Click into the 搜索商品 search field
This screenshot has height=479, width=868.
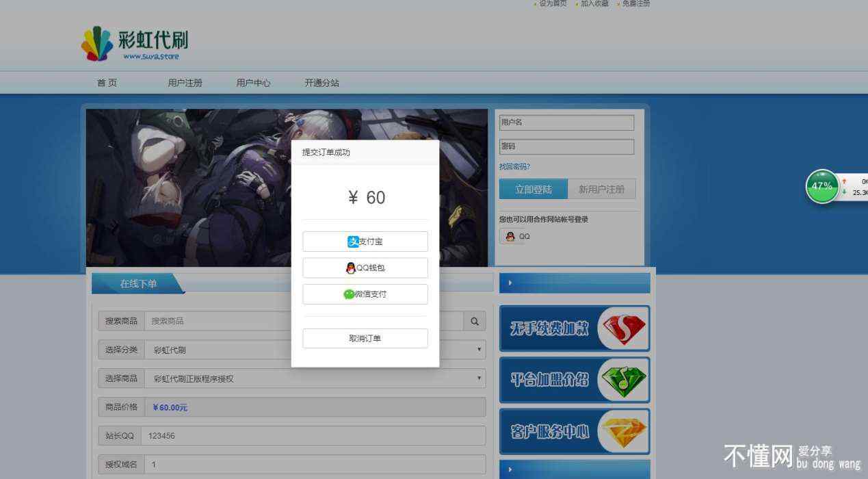coord(304,321)
